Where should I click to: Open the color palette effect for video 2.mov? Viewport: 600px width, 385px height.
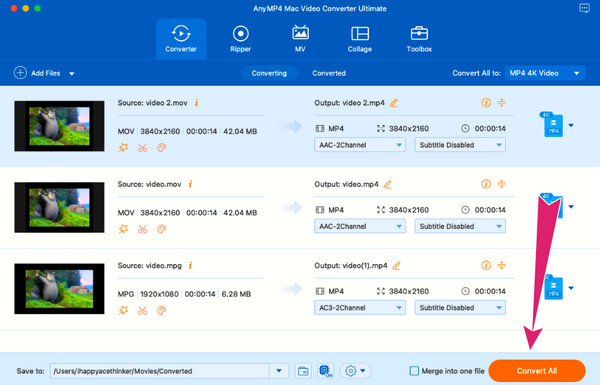click(x=161, y=147)
